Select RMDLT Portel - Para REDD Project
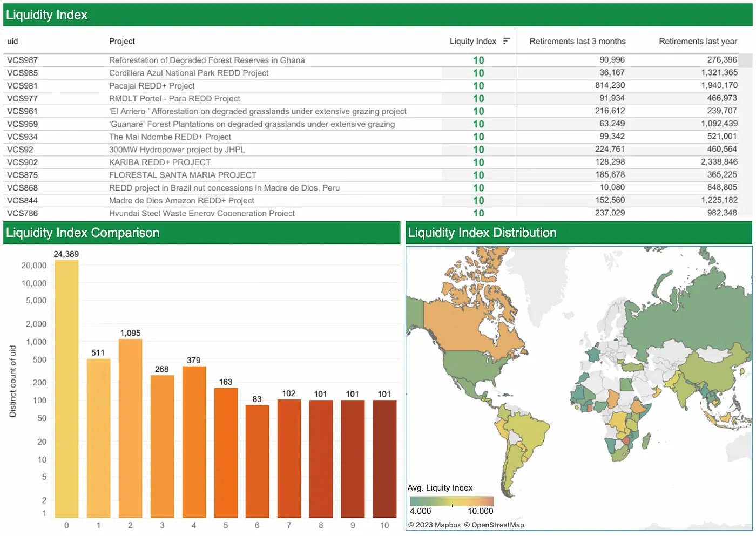Viewport: 756px width, 536px height. click(x=174, y=99)
